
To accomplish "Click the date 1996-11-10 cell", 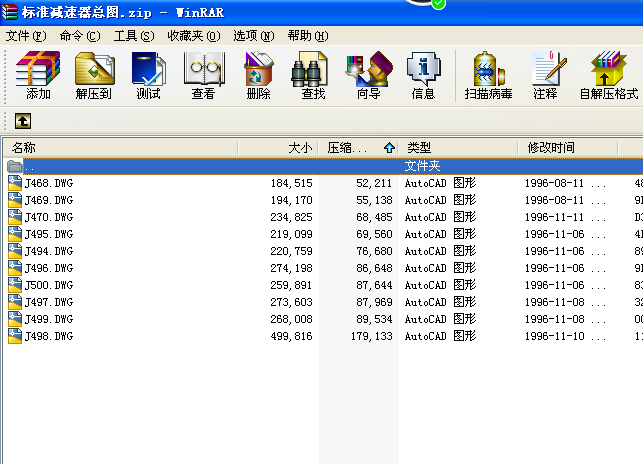I will 554,336.
